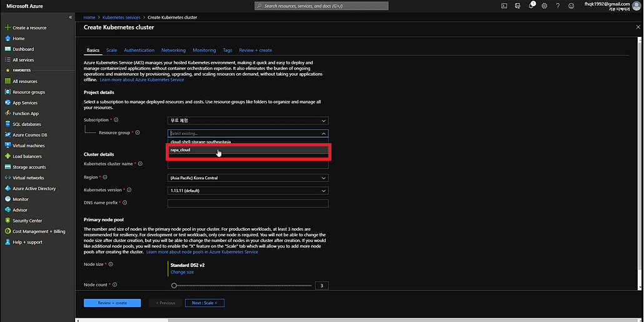This screenshot has height=322, width=644.
Task: Switch to the Tags tab
Action: tap(228, 50)
